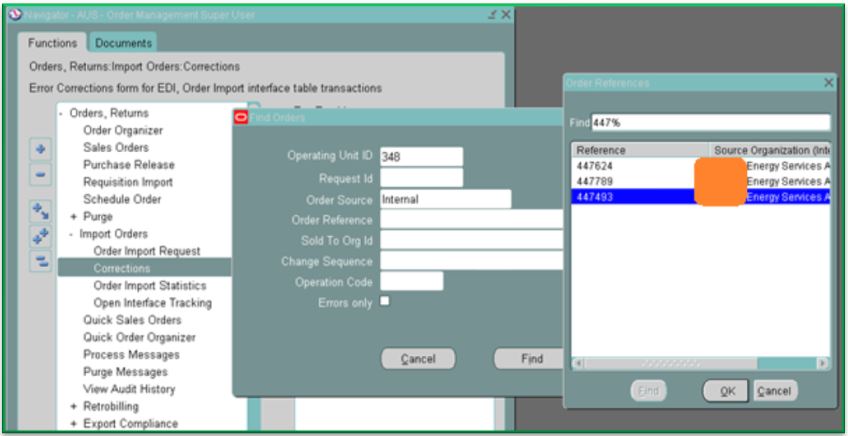Screen dimensions: 848x436
Task: Click the Sold To Org Id field
Action: pos(472,240)
